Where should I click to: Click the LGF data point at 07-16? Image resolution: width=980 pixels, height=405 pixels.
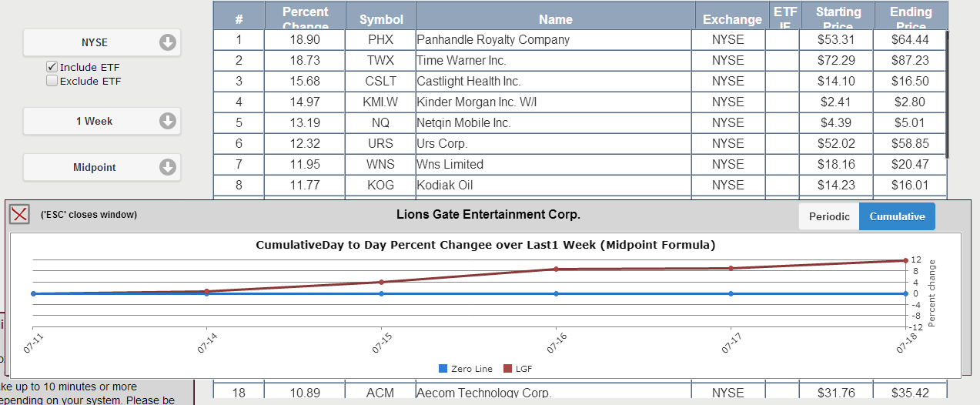(x=556, y=269)
